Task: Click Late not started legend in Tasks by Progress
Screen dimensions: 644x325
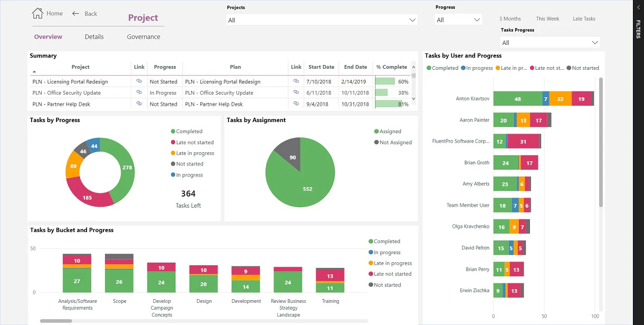Action: pyautogui.click(x=192, y=142)
